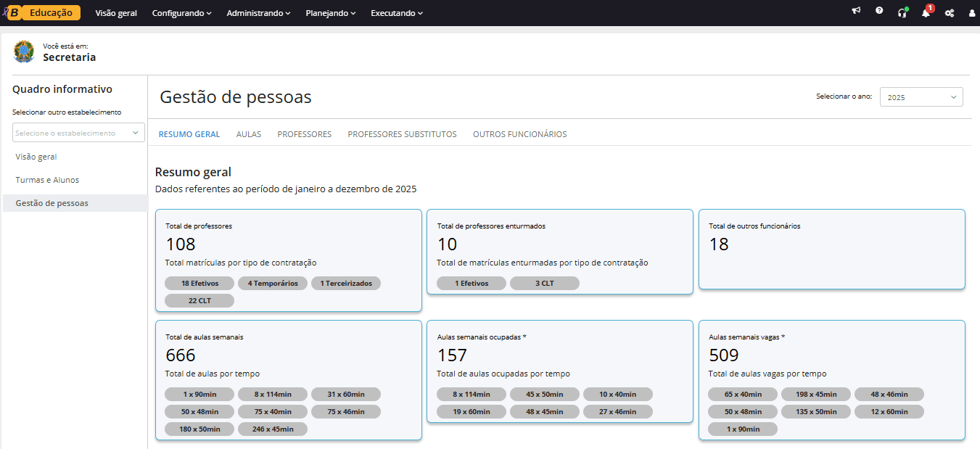Click the megaphone announcements icon
980x449 pixels.
856,12
